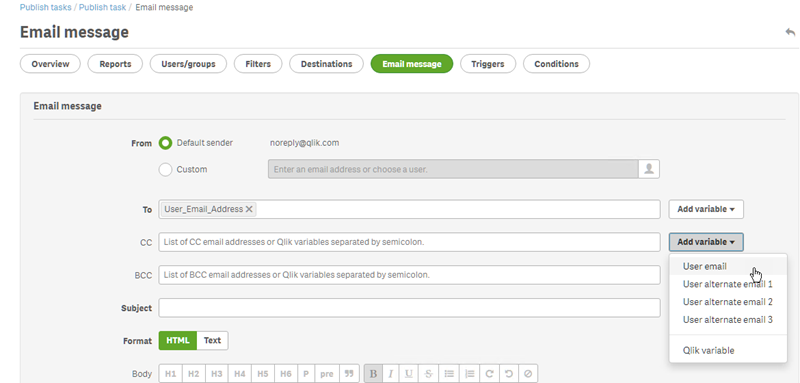
Task: Click the custom sender email address field
Action: pyautogui.click(x=453, y=169)
